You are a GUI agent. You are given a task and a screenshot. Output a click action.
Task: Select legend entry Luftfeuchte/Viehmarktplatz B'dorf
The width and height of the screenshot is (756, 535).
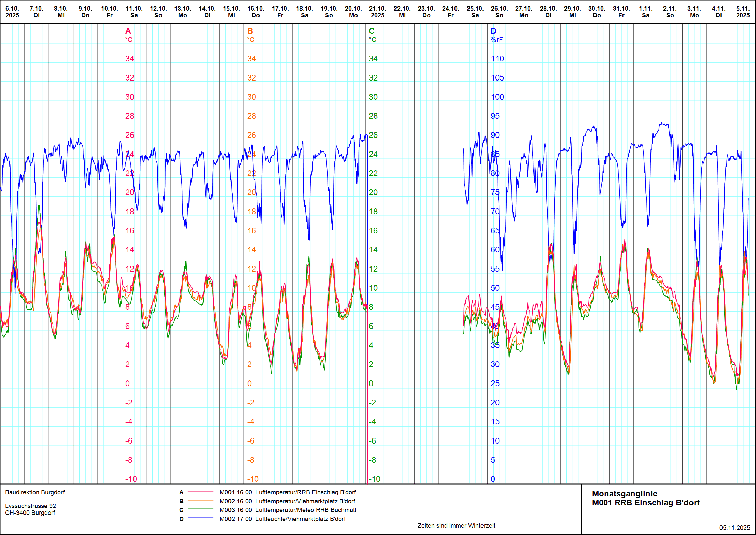click(300, 519)
